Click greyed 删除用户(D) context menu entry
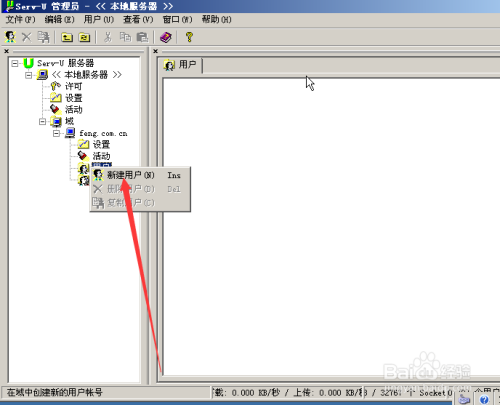 (140, 189)
